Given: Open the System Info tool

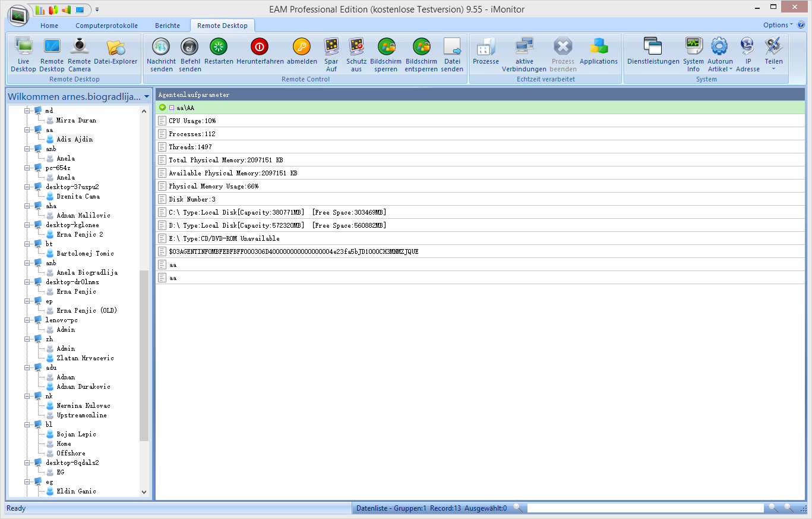Looking at the screenshot, I should [693, 54].
